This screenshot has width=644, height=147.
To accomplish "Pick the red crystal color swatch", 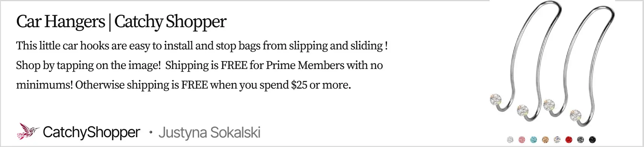I will click(569, 139).
